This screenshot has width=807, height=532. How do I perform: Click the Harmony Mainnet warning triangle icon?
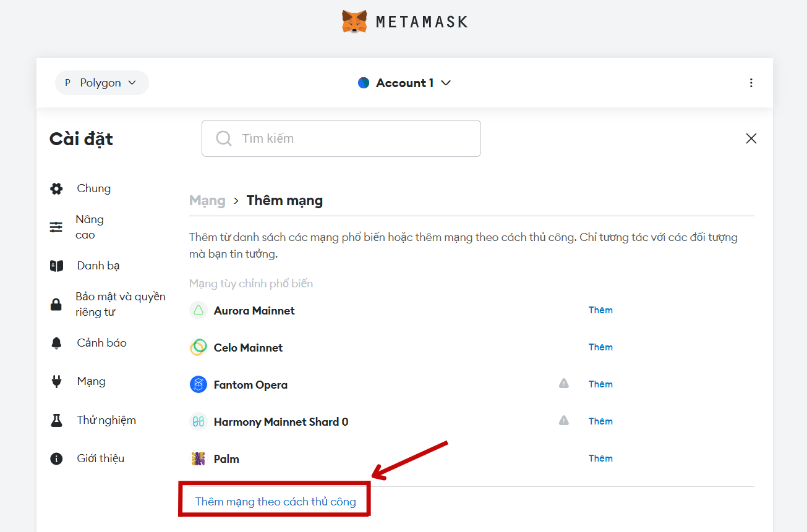[x=563, y=421]
